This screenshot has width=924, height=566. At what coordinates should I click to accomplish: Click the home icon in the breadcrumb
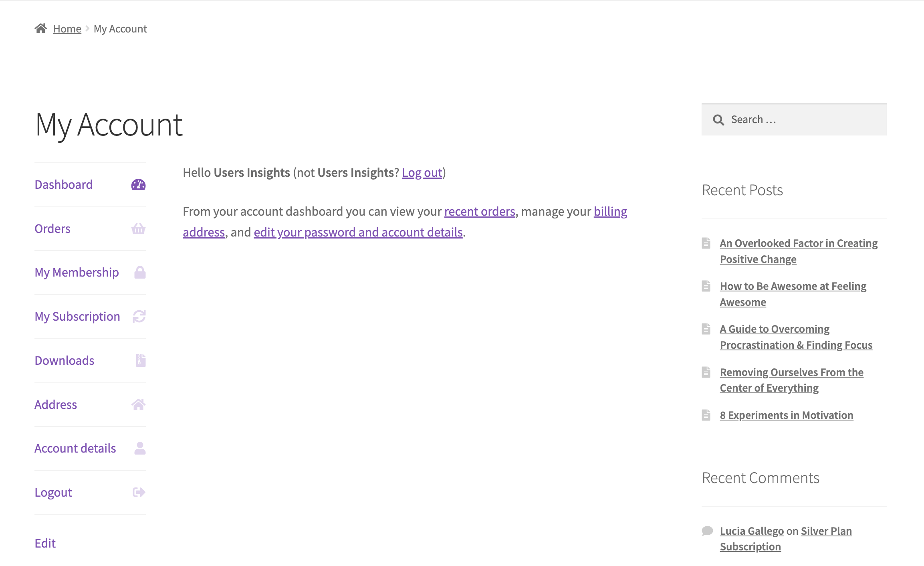point(42,28)
